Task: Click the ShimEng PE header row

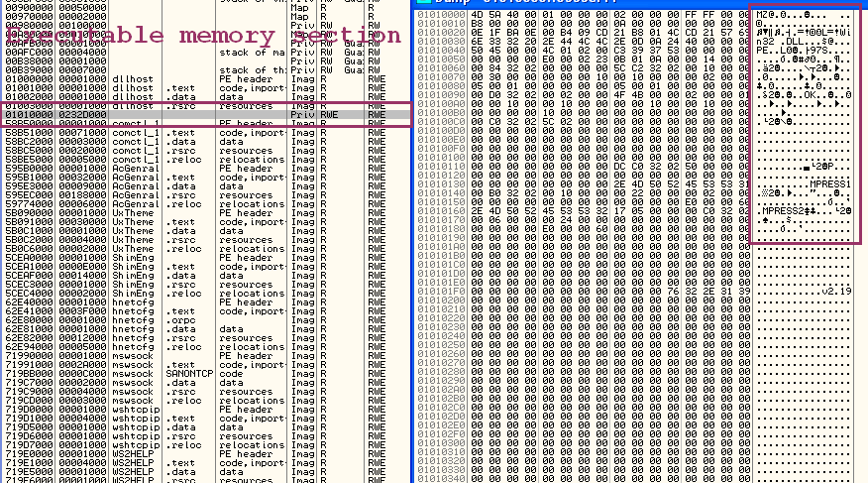Action: (x=198, y=259)
